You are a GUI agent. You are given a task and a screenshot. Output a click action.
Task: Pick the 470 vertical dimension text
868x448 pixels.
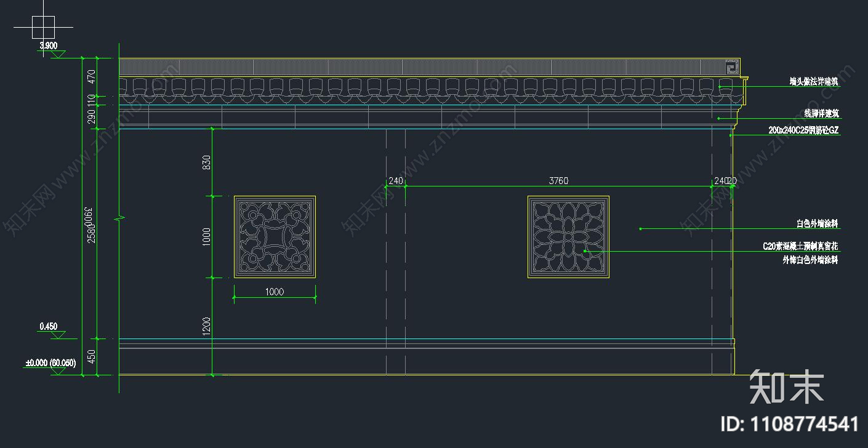click(92, 77)
